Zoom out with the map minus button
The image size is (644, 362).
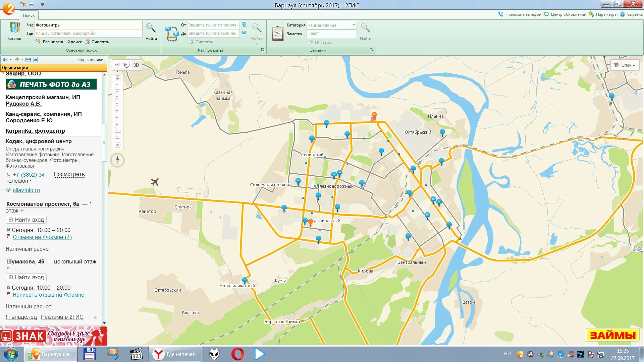click(117, 145)
